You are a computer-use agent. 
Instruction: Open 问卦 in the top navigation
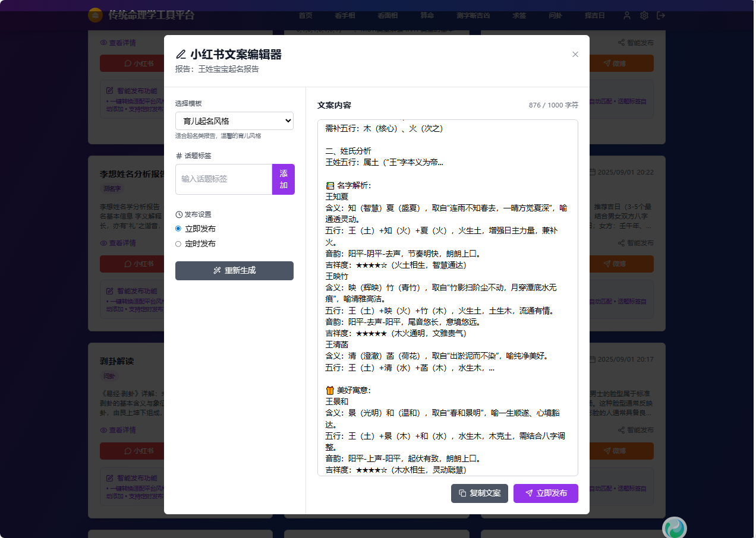555,16
